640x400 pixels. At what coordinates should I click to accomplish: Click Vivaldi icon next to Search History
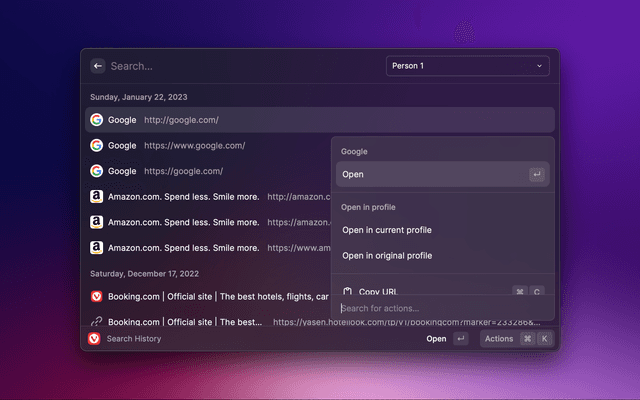coord(94,339)
